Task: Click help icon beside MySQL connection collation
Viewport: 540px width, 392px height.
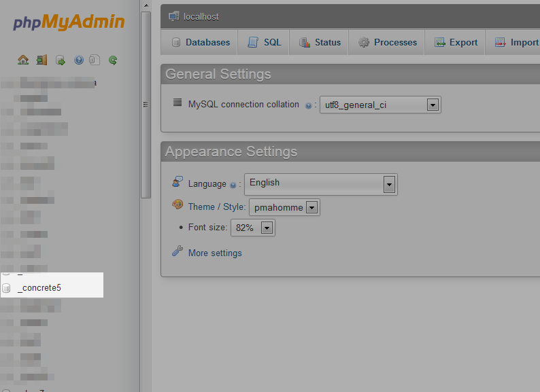Action: 308,105
